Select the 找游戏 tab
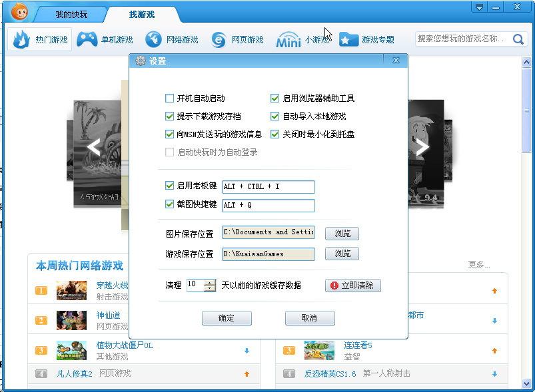Viewport: 535px width, 392px height. [x=141, y=14]
